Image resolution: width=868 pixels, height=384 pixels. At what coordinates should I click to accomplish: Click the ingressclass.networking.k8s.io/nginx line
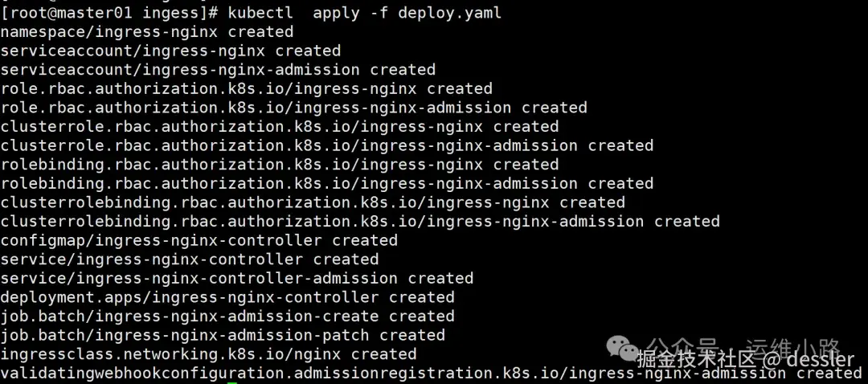(209, 354)
